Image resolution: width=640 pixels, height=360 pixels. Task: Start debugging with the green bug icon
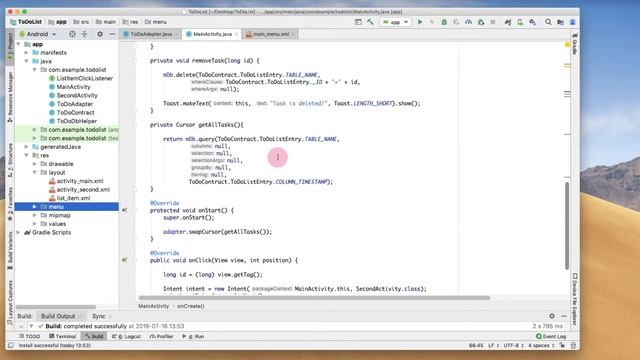(x=444, y=22)
